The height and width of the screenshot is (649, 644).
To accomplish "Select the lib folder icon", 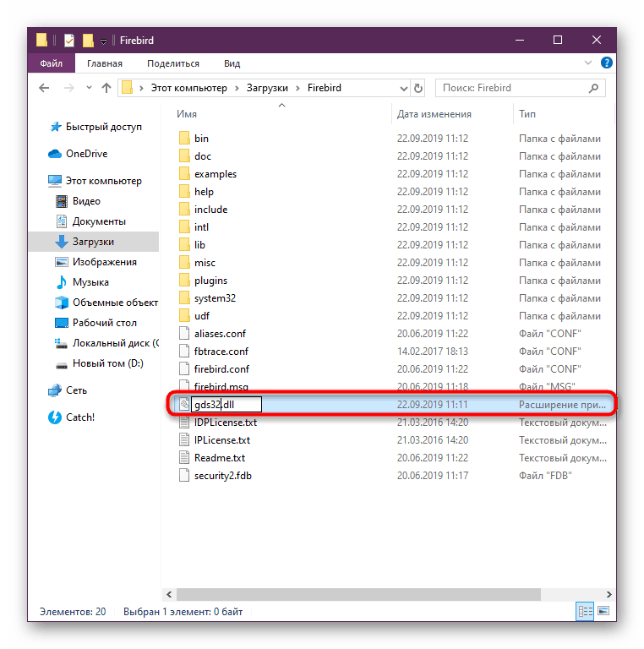I will tap(184, 245).
